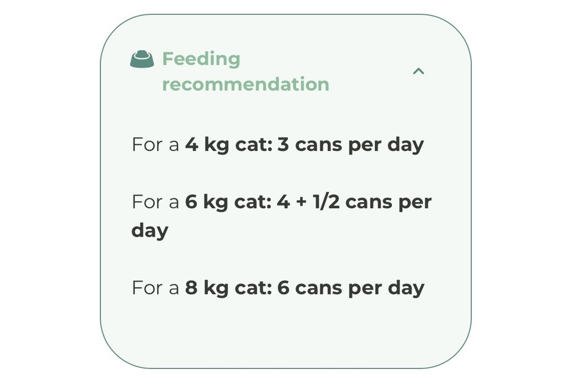Collapse the Feeding recommendation section
Image resolution: width=565 pixels, height=392 pixels.
pos(419,71)
